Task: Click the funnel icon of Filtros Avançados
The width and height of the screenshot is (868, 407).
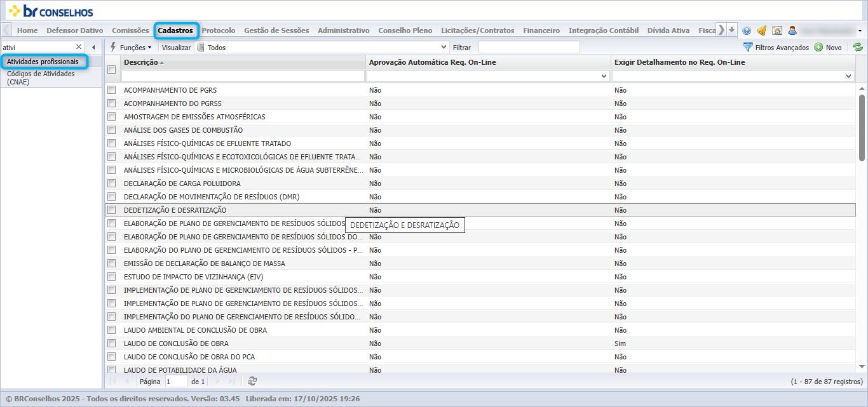Action: click(748, 47)
